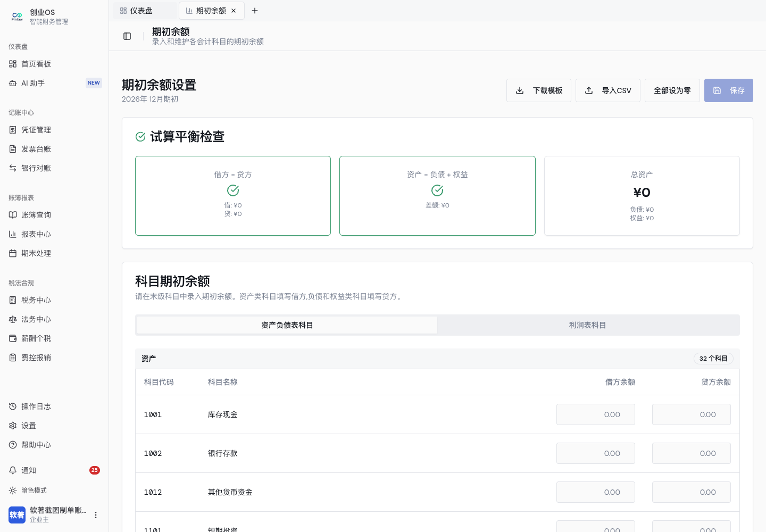Click the 贷方余额 column header
The width and height of the screenshot is (766, 532).
[x=716, y=382]
